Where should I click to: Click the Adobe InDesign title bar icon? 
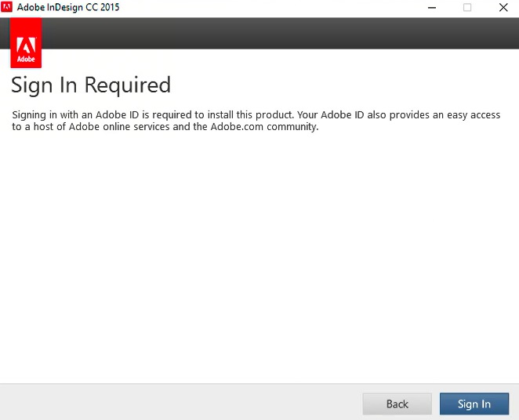7,7
